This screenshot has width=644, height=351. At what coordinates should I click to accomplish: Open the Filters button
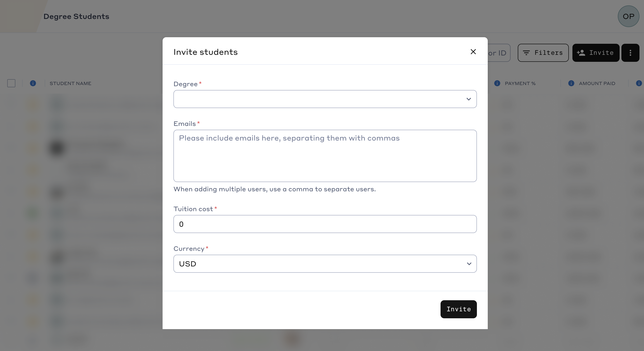(x=543, y=53)
